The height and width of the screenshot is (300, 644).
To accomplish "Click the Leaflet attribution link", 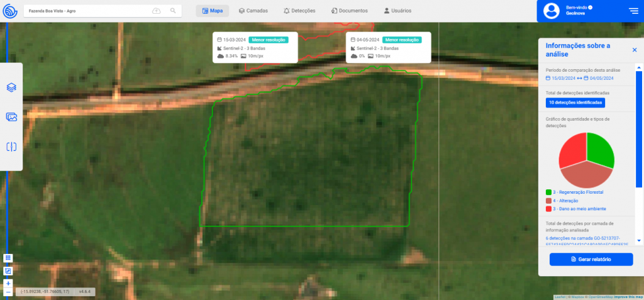I will (x=559, y=297).
